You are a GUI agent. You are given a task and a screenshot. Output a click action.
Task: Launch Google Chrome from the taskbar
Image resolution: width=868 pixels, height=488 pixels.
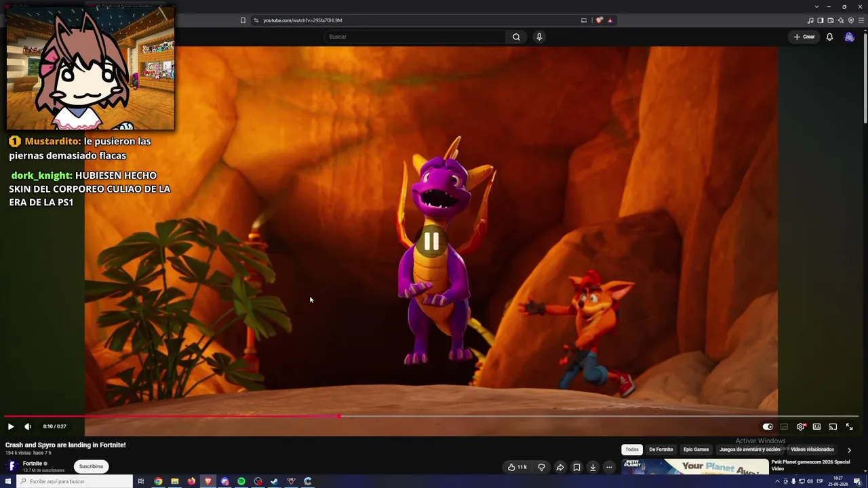pyautogui.click(x=158, y=481)
